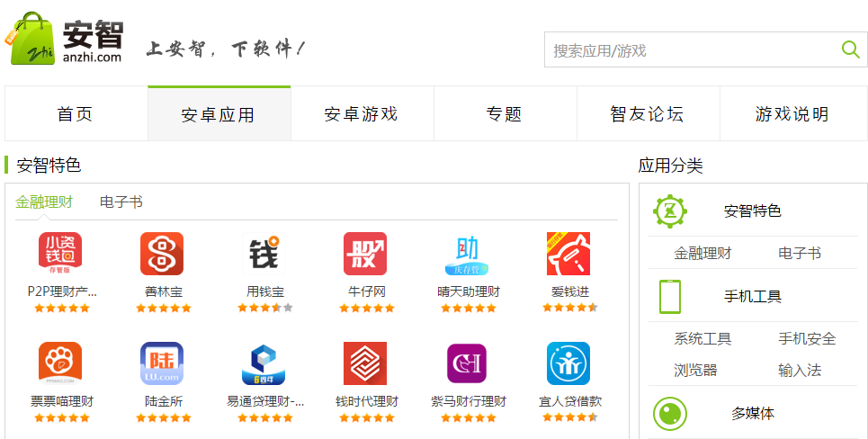Screen dimensions: 868x439
Task: Select the 安卓应用 navigation tab
Action: [219, 114]
